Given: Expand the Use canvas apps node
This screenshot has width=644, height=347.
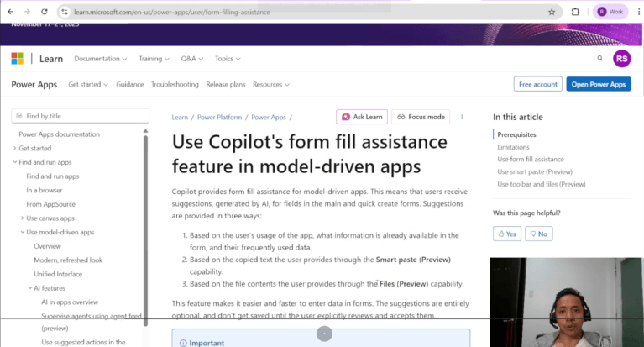Looking at the screenshot, I should click(x=48, y=218).
